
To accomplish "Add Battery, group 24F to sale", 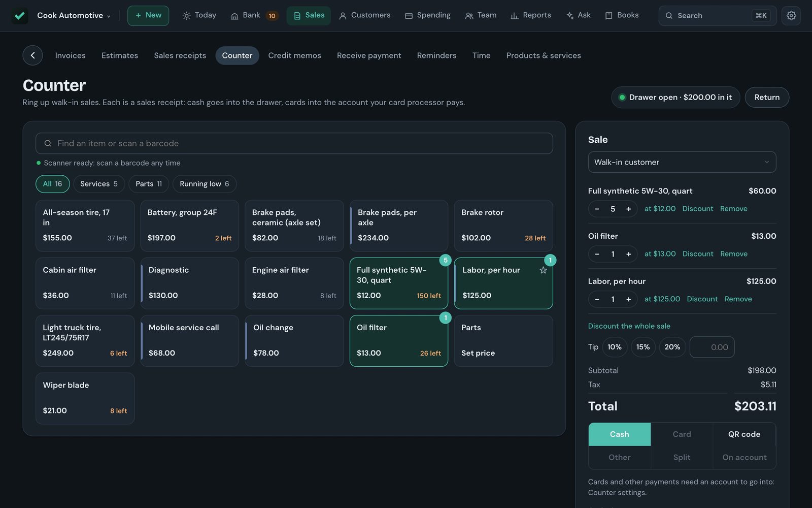I will pyautogui.click(x=190, y=226).
